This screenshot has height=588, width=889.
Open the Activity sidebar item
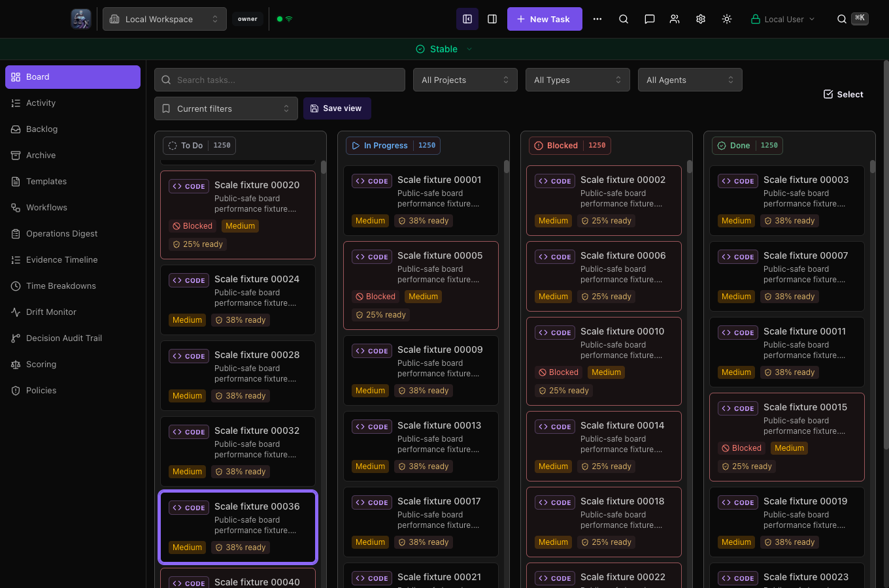pos(73,103)
